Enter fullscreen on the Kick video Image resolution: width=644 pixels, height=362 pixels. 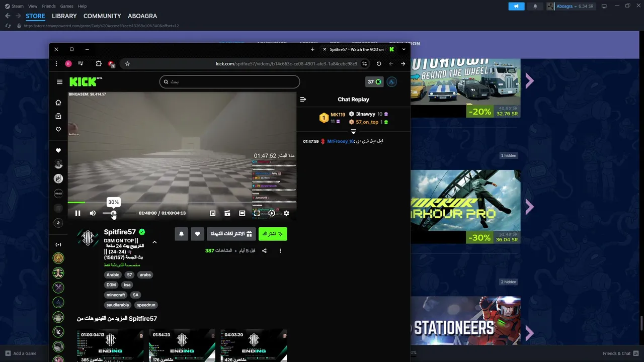pos(257,213)
